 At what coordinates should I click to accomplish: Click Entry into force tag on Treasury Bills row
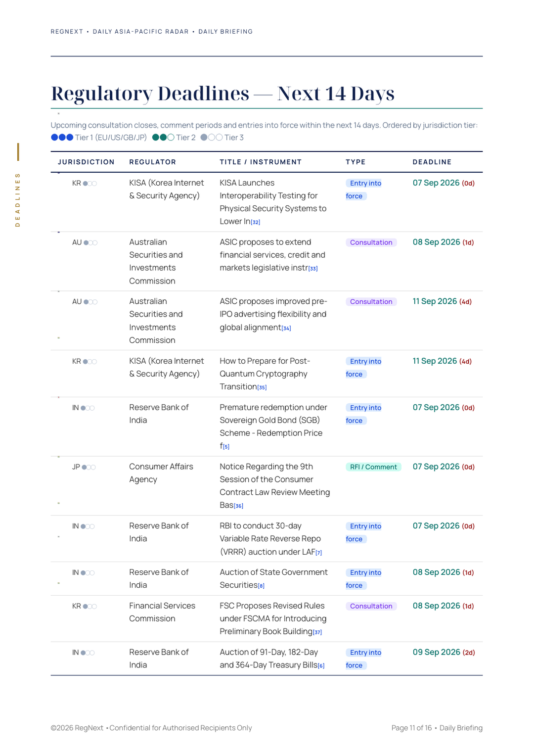(363, 659)
